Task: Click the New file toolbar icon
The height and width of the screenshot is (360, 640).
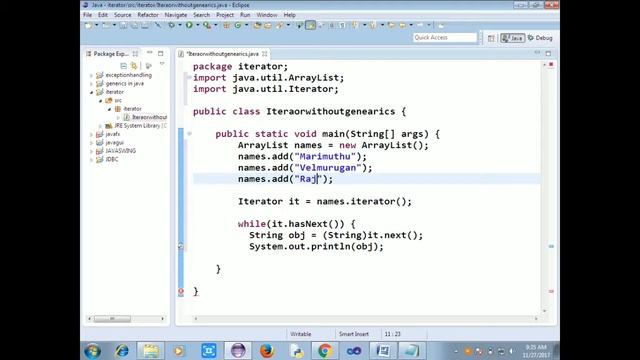Action: pyautogui.click(x=88, y=25)
